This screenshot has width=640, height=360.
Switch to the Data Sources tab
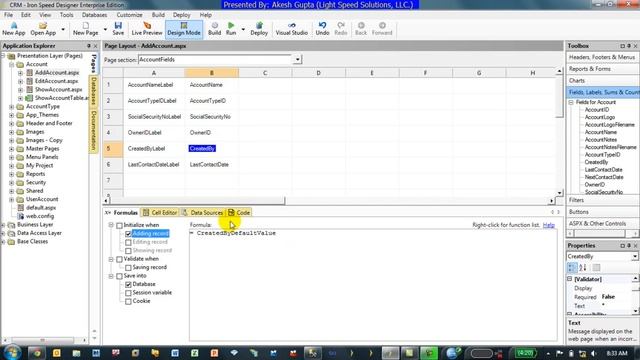click(x=202, y=213)
